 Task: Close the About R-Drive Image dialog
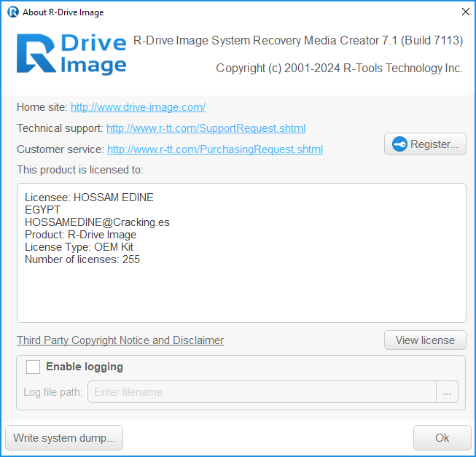(465, 12)
